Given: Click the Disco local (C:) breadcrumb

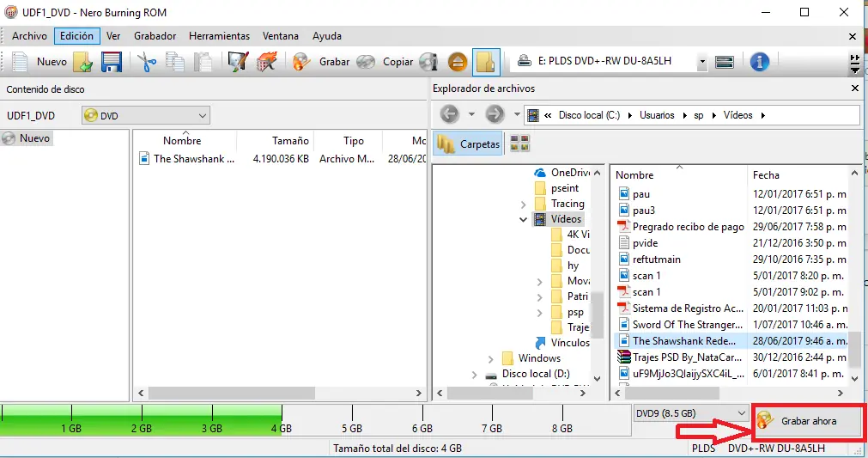Looking at the screenshot, I should (x=589, y=115).
